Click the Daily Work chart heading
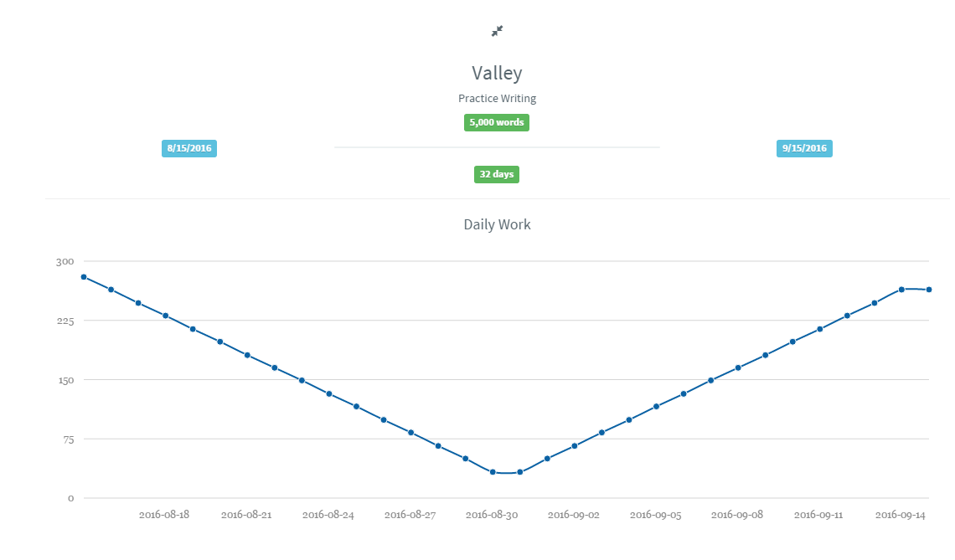The image size is (955, 560). click(x=497, y=224)
